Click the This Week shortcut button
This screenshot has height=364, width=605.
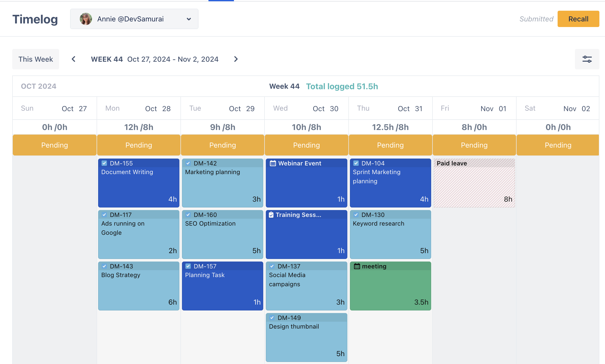click(x=35, y=59)
